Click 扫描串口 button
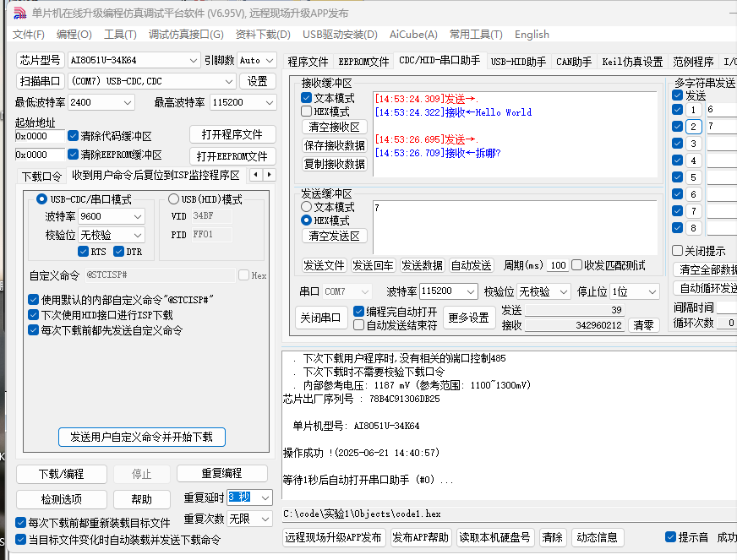 click(x=40, y=81)
